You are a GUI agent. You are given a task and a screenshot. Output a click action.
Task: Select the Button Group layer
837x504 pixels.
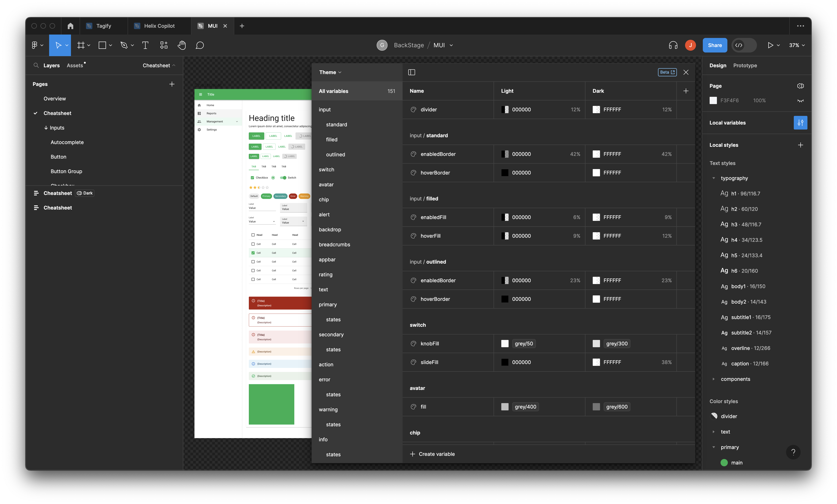point(67,171)
